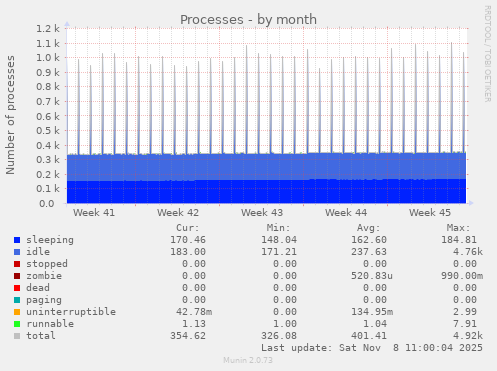This screenshot has height=371, width=497.
Task: Click the 'Week 44' axis label
Action: (x=346, y=213)
